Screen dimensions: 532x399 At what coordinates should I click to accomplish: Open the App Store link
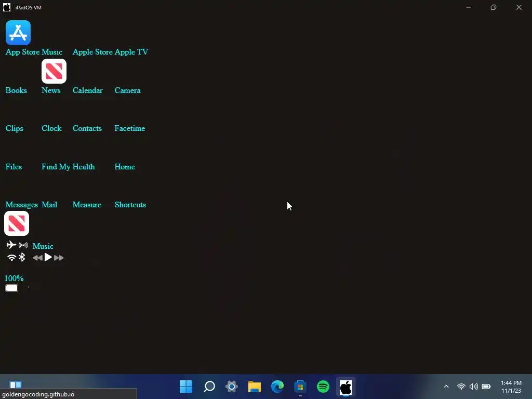click(22, 52)
